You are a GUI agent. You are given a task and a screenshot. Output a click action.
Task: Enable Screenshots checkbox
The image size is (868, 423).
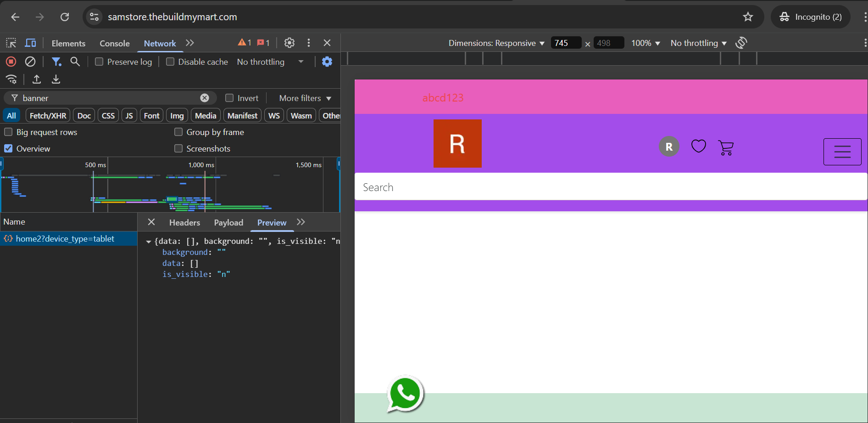(178, 148)
